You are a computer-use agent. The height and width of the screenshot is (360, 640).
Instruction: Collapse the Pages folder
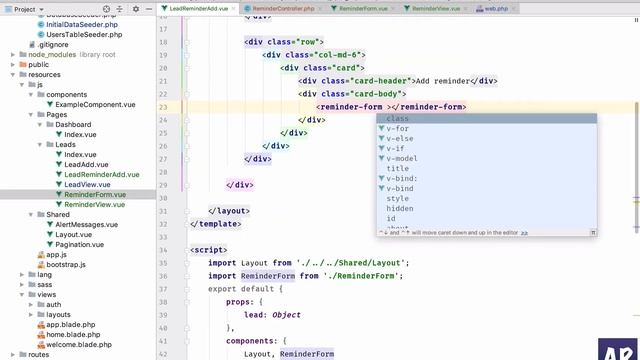click(31, 115)
